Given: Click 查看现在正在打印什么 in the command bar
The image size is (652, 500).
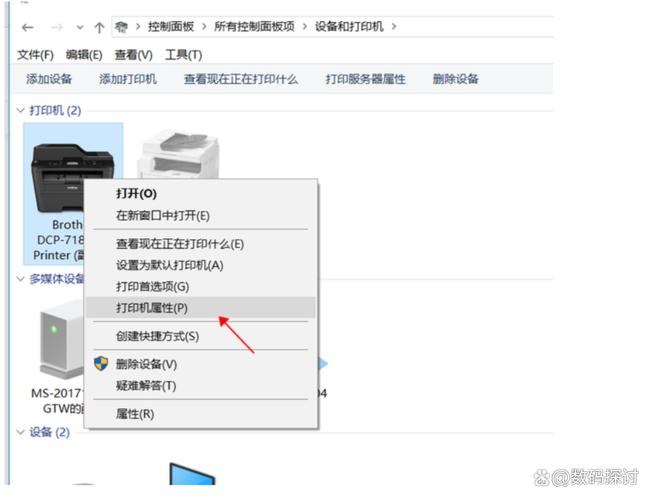Looking at the screenshot, I should pyautogui.click(x=241, y=79).
